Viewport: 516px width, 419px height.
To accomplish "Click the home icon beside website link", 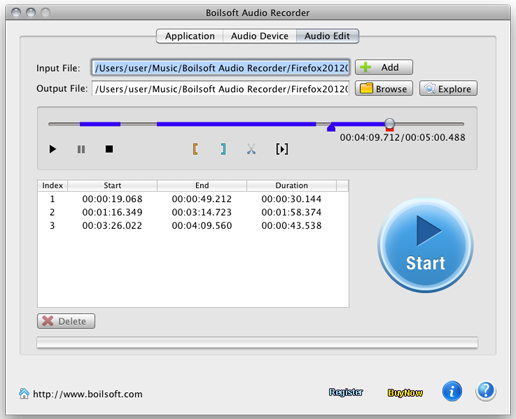I will [24, 394].
